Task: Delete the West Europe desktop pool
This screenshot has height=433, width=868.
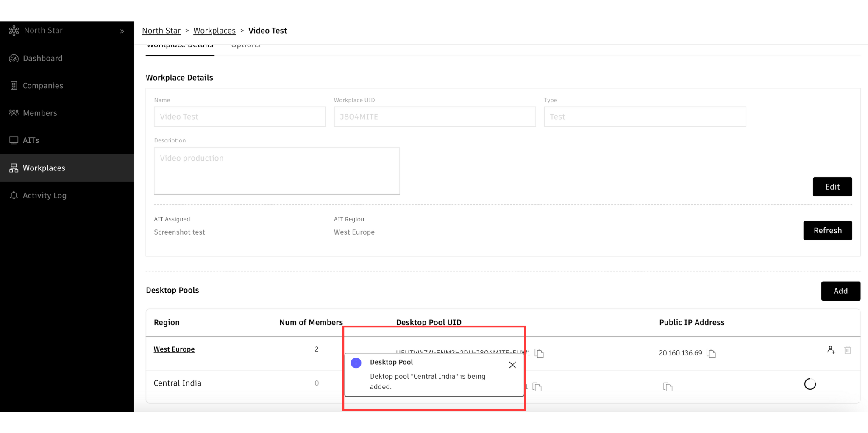Action: 848,350
